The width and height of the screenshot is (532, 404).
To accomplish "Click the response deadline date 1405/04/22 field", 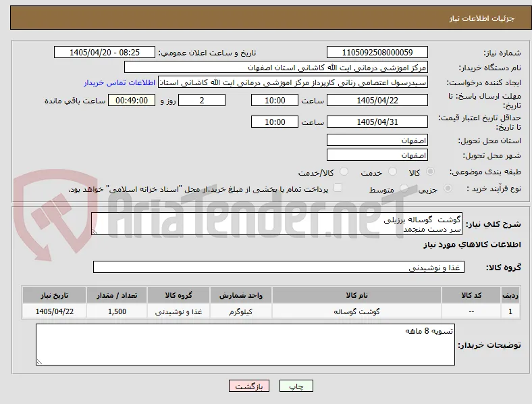I will click(377, 100).
